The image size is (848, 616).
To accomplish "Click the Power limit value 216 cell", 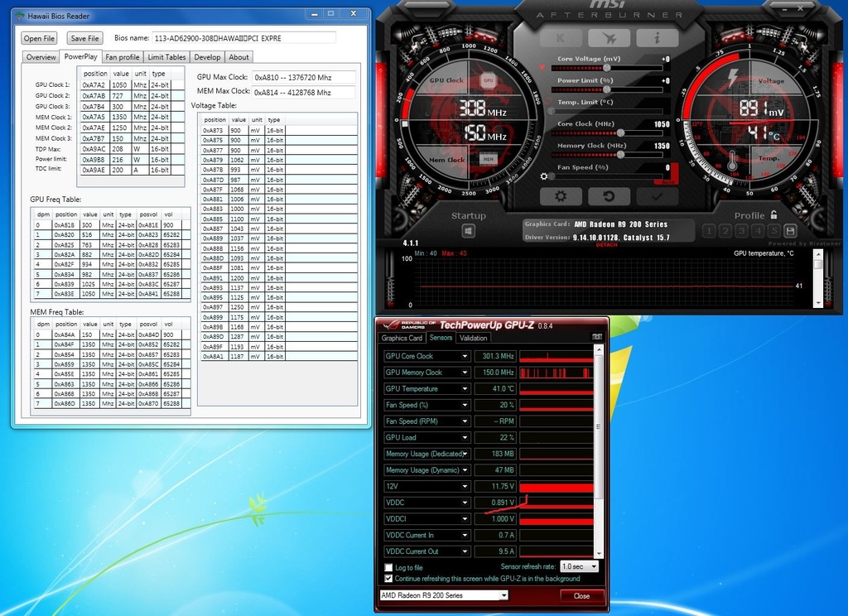I will [x=121, y=160].
